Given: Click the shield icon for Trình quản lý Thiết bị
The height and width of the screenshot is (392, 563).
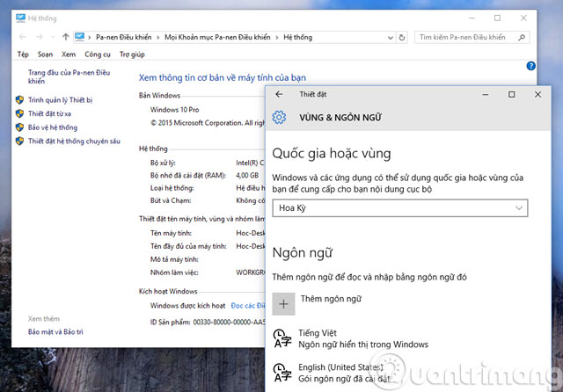Looking at the screenshot, I should [x=19, y=99].
